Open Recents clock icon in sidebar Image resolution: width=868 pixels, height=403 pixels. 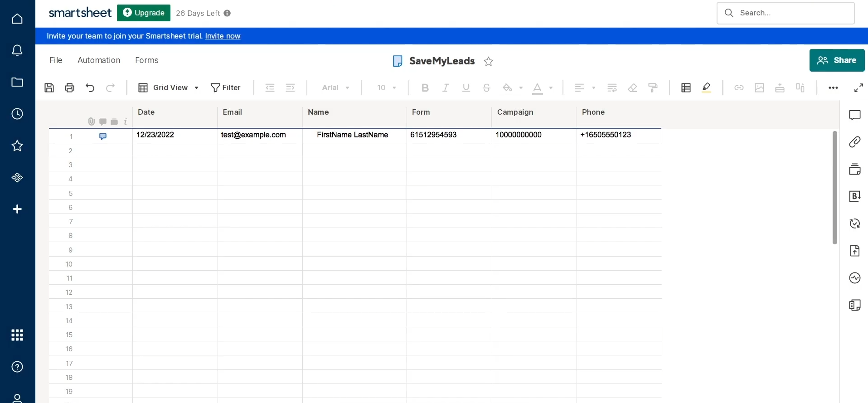pyautogui.click(x=17, y=114)
